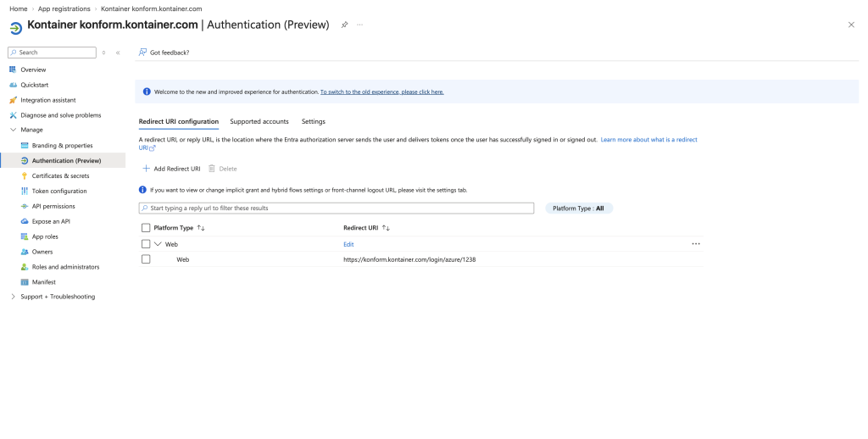Viewport: 868px width, 439px height.
Task: Click the Manifest icon
Action: (25, 282)
